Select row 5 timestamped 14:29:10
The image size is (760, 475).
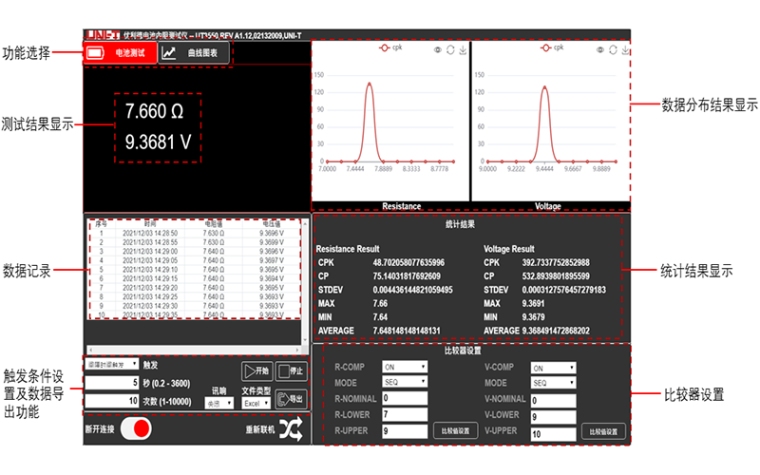[x=194, y=269]
